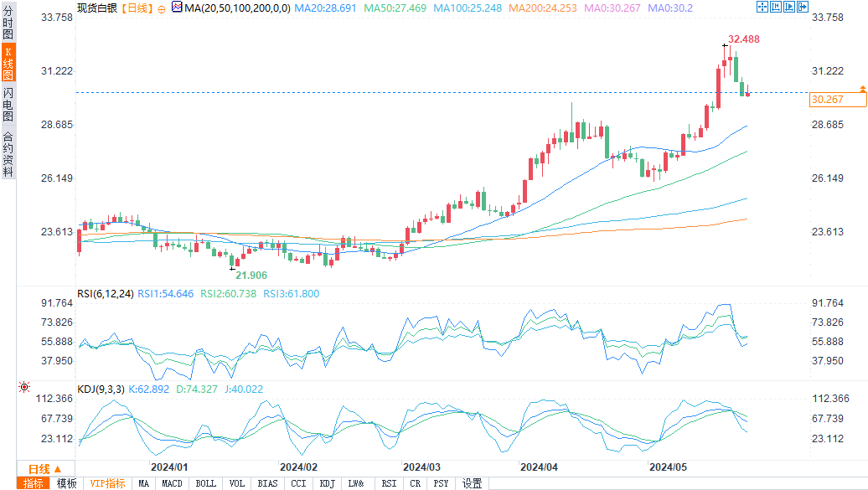
Task: Click the 2024/01 date axis label
Action: click(x=169, y=467)
